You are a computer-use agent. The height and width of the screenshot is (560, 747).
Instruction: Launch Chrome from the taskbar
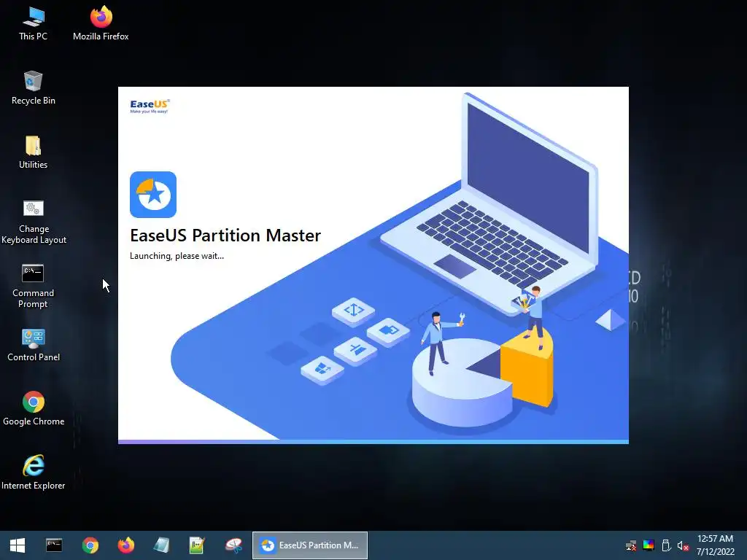coord(90,545)
